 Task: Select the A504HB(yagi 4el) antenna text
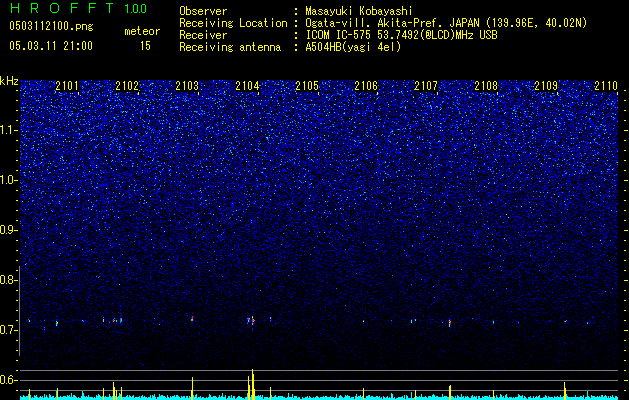[x=353, y=47]
